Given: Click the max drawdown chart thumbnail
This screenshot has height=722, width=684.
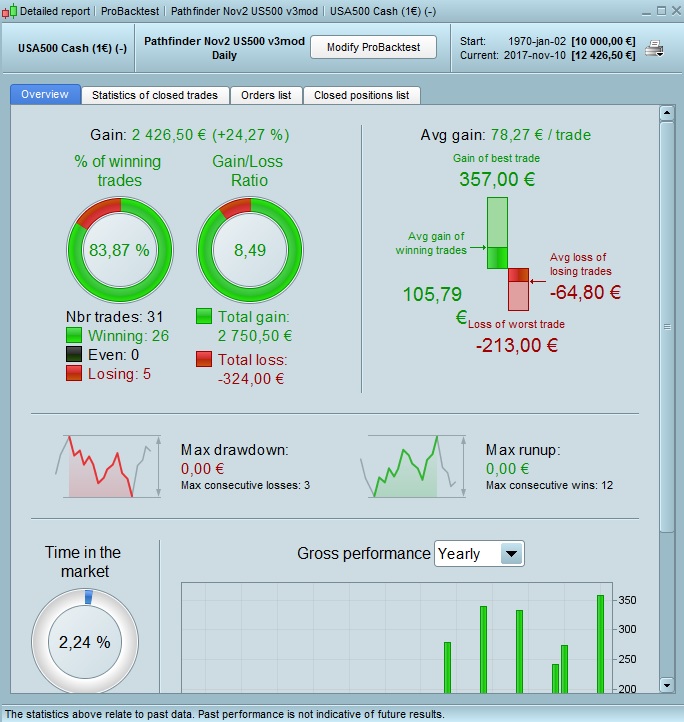Looking at the screenshot, I should (108, 466).
